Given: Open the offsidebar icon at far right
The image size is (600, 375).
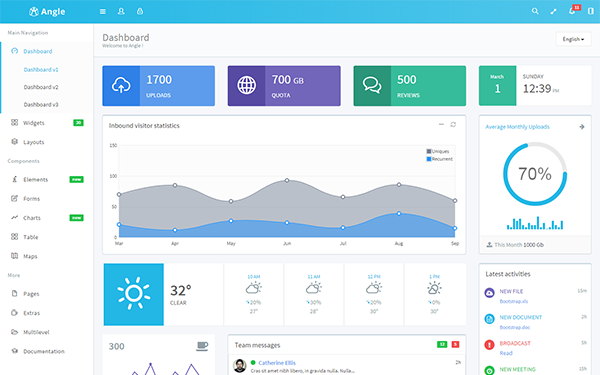Looking at the screenshot, I should pos(591,11).
